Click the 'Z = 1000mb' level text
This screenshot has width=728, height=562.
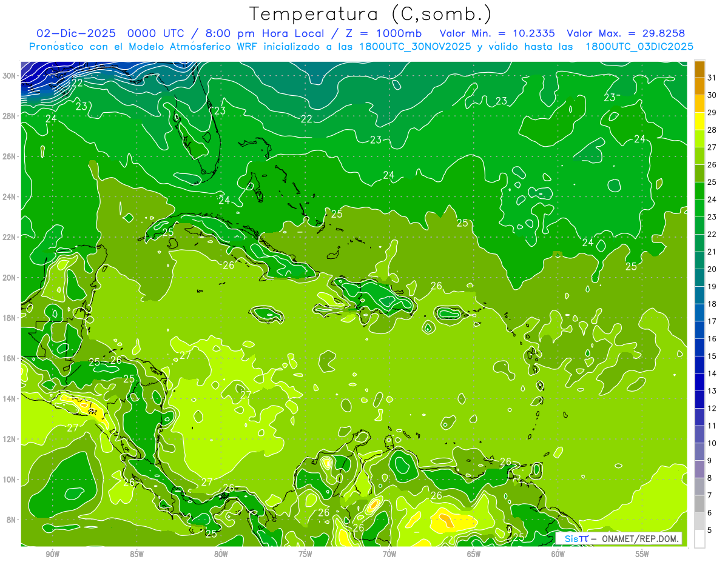click(384, 33)
